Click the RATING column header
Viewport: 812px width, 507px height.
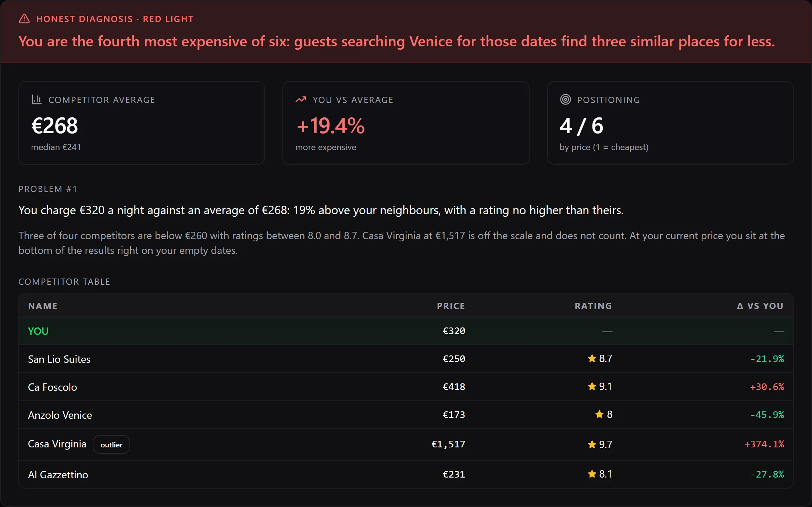click(593, 306)
